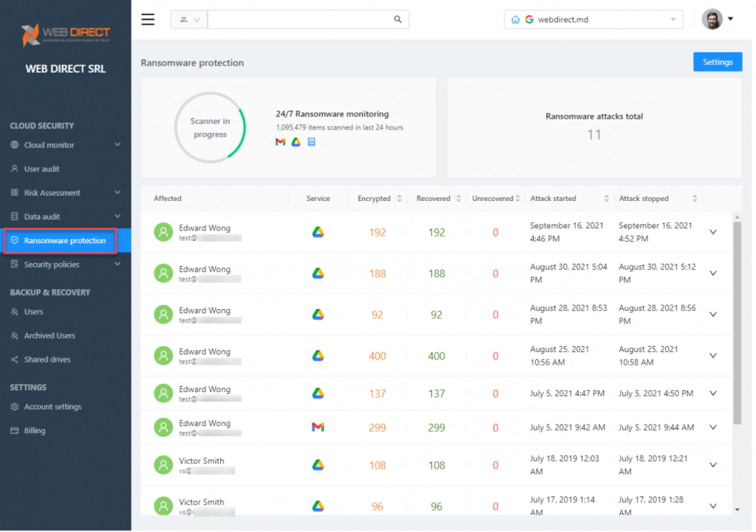
Task: Click the blue Settings button
Action: [717, 62]
